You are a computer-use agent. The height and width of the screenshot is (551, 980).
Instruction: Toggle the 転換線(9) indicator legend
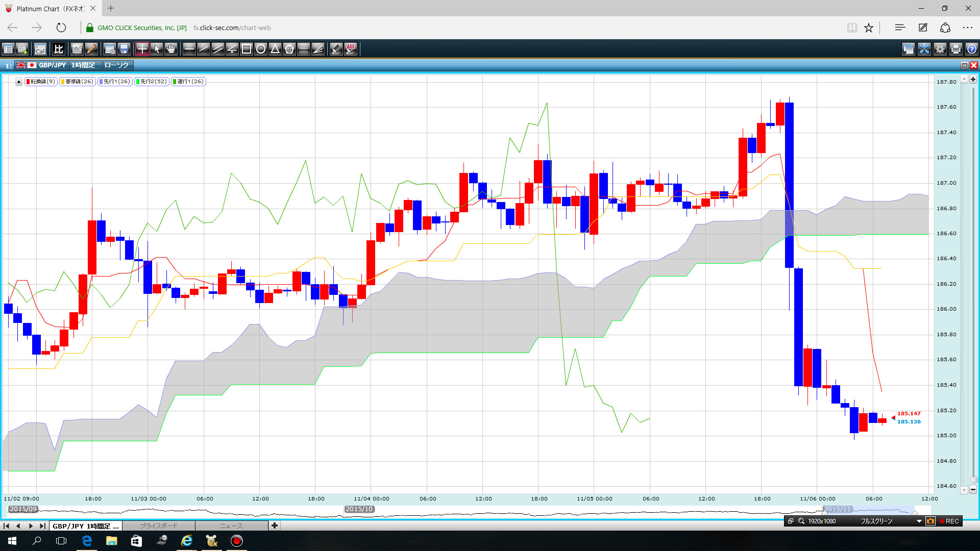(41, 82)
